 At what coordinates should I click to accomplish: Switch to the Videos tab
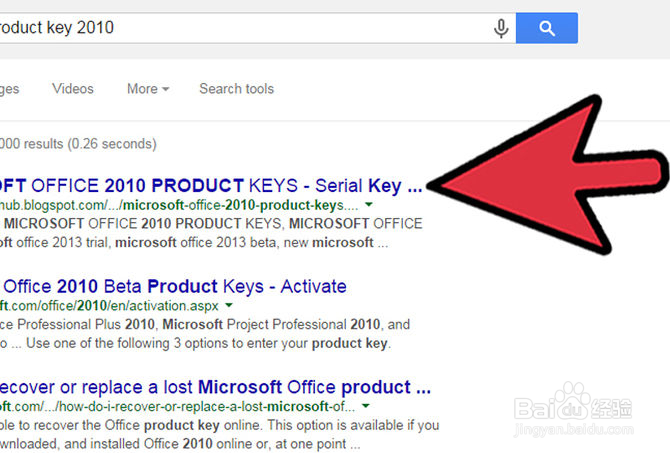[x=73, y=89]
